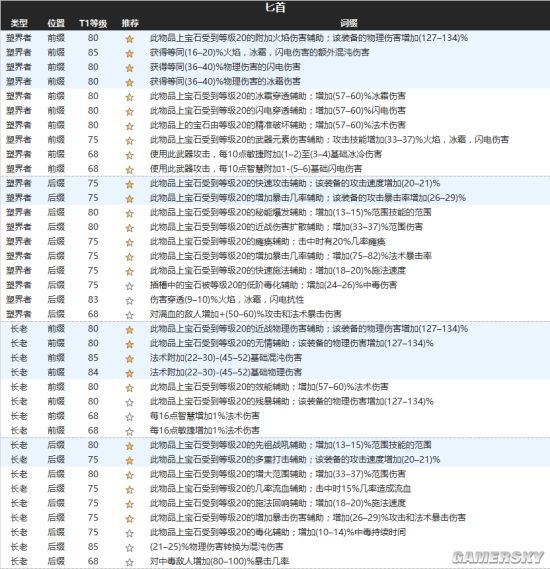
Task: Click 后缀 in the 先祖战吼辅助 row
Action: (x=56, y=445)
